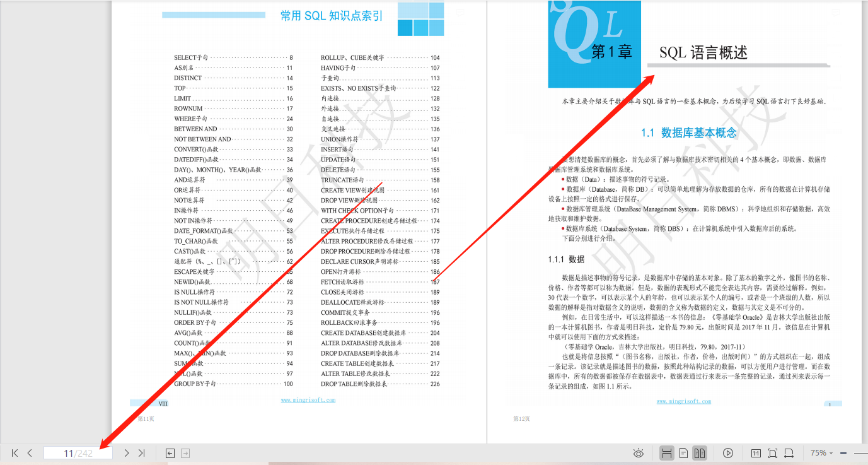Click the 'DROP TABLE删除数据表' index entry

[380, 384]
